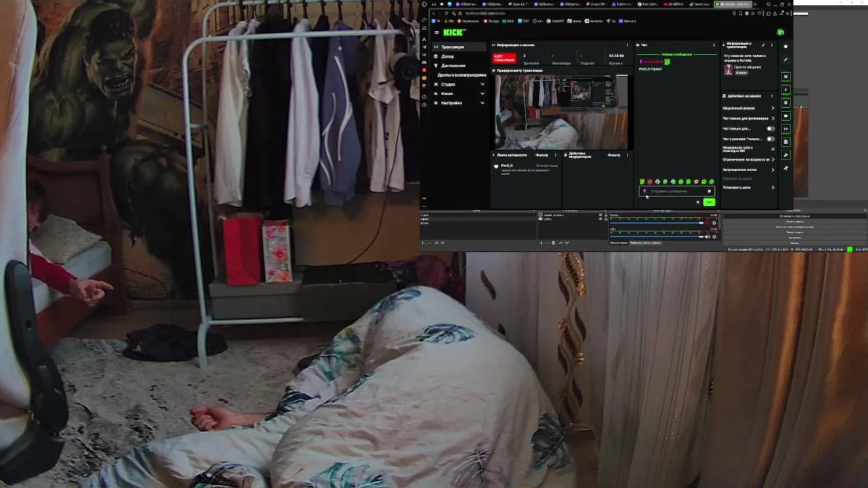Click in the chat message input field

pos(676,191)
